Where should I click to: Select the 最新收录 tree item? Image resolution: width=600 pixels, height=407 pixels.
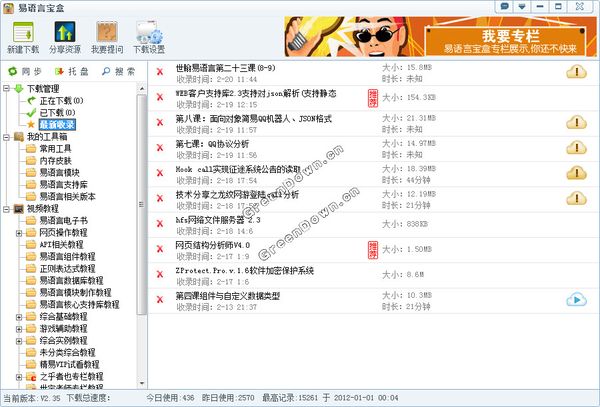click(57, 124)
